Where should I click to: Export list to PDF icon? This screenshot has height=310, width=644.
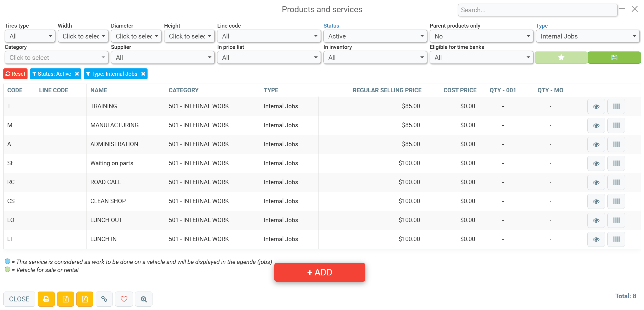pos(85,299)
